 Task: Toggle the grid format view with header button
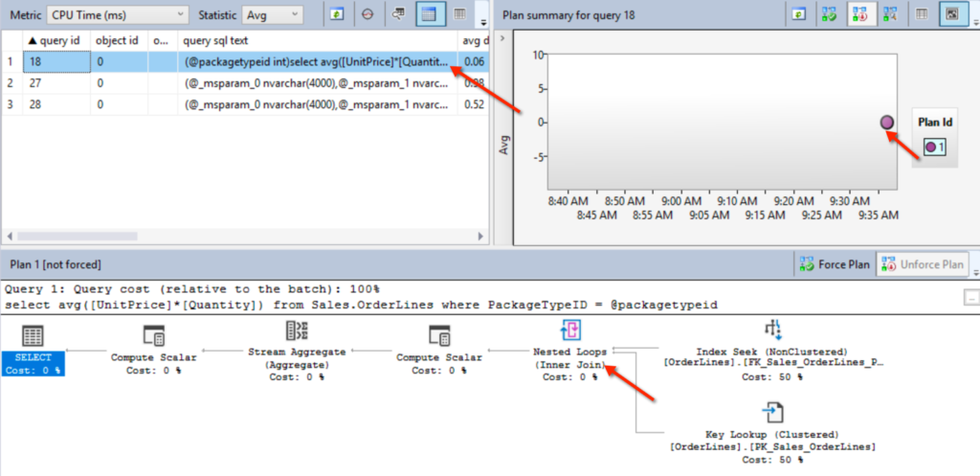pos(429,15)
